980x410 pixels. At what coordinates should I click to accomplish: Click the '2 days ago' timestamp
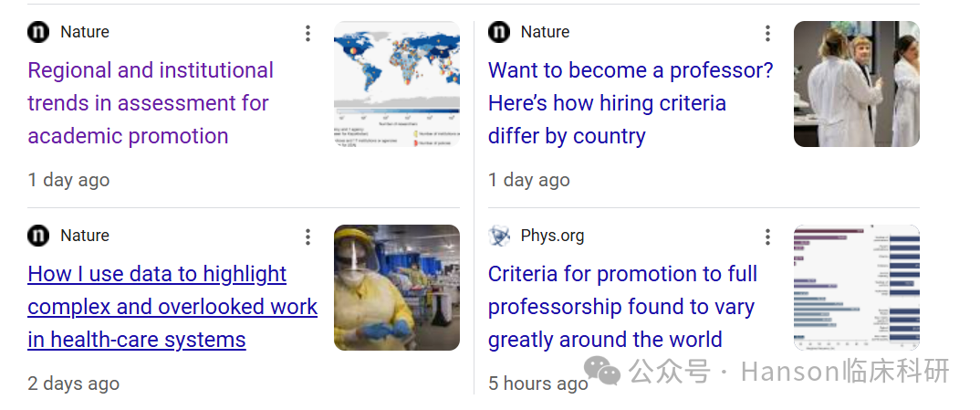[73, 384]
